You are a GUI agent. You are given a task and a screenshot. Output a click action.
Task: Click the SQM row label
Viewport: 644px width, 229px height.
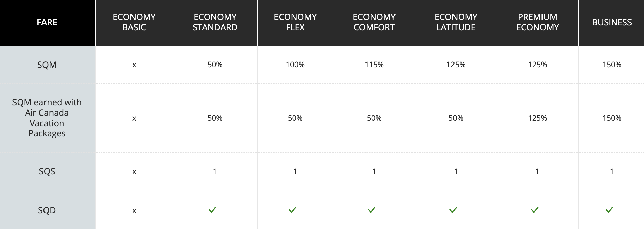(47, 65)
